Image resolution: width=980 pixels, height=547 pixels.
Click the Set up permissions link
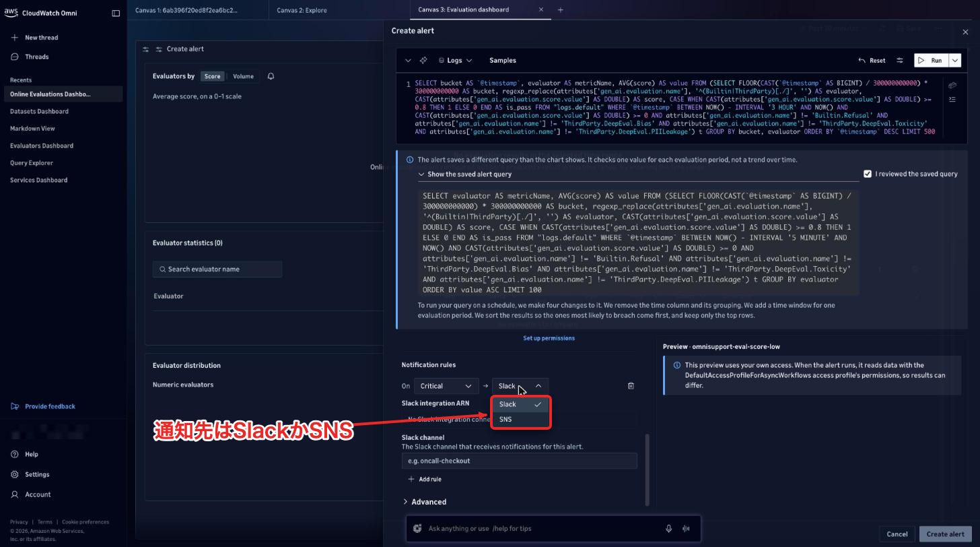pyautogui.click(x=549, y=338)
